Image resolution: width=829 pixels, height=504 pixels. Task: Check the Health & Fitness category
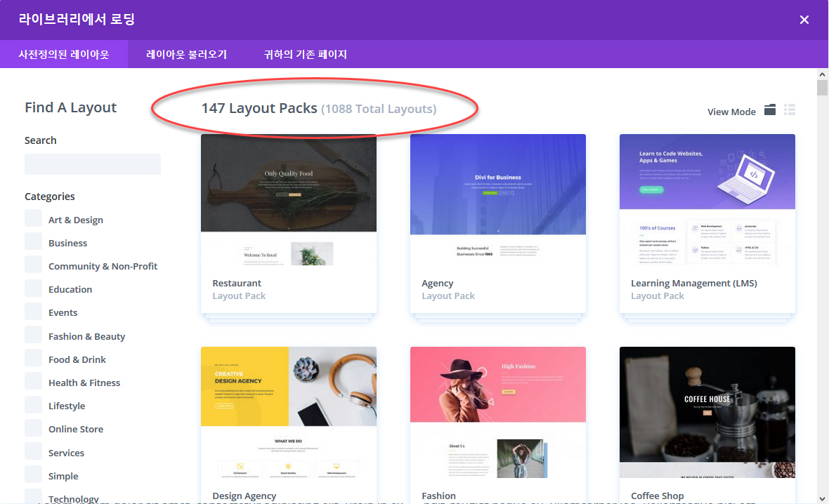pyautogui.click(x=33, y=381)
